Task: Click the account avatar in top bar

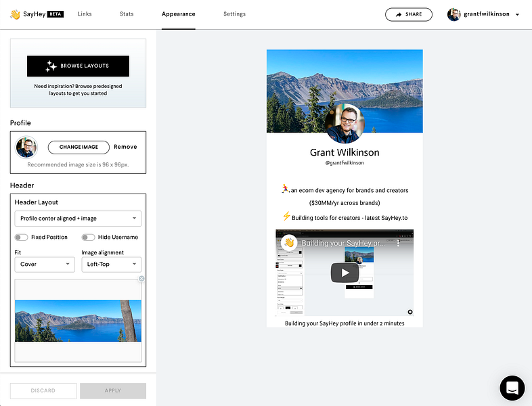Action: click(453, 14)
